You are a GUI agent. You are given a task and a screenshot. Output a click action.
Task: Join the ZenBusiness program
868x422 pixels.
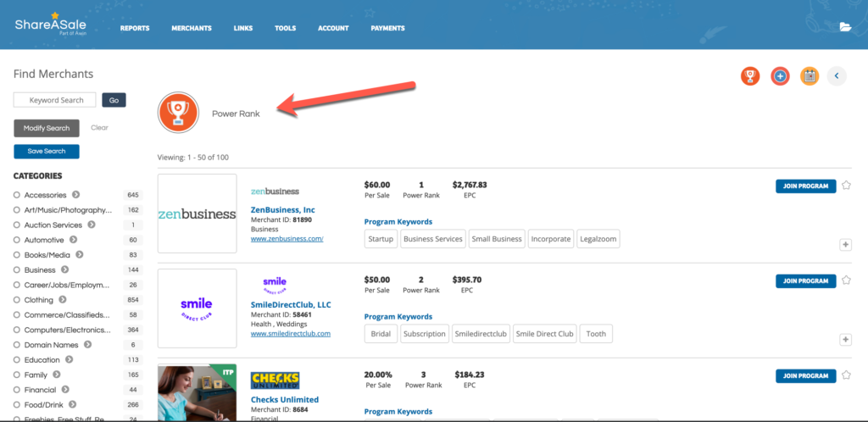(x=806, y=186)
